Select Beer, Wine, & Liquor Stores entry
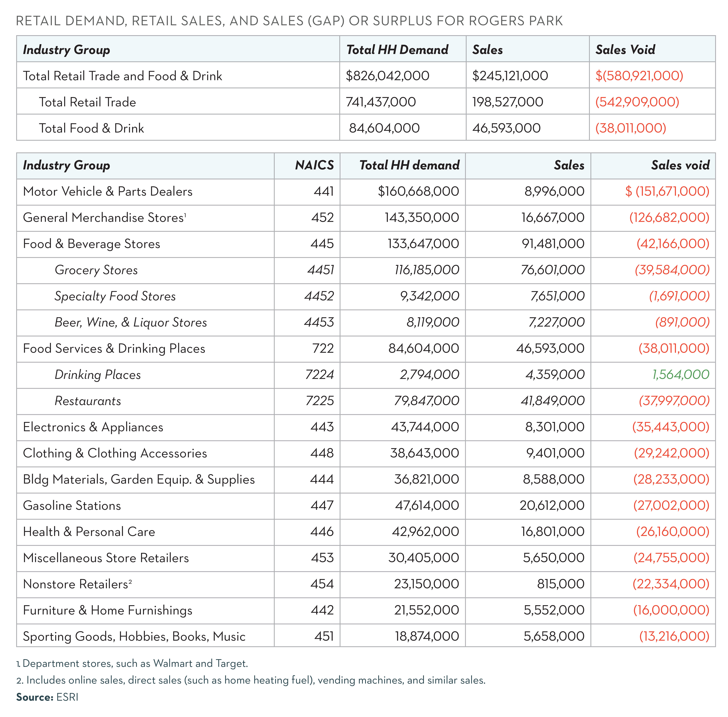 (130, 322)
